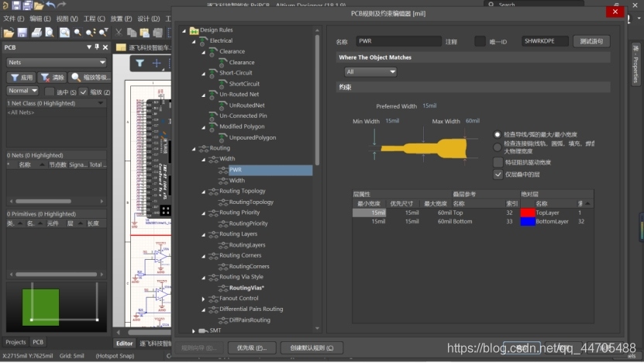Click the open folder icon in toolbar

(x=9, y=33)
